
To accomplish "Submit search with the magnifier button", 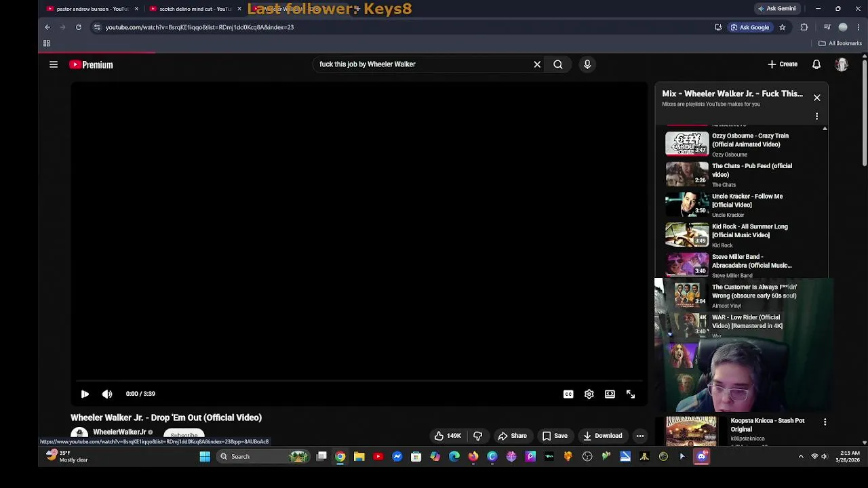I will (558, 64).
